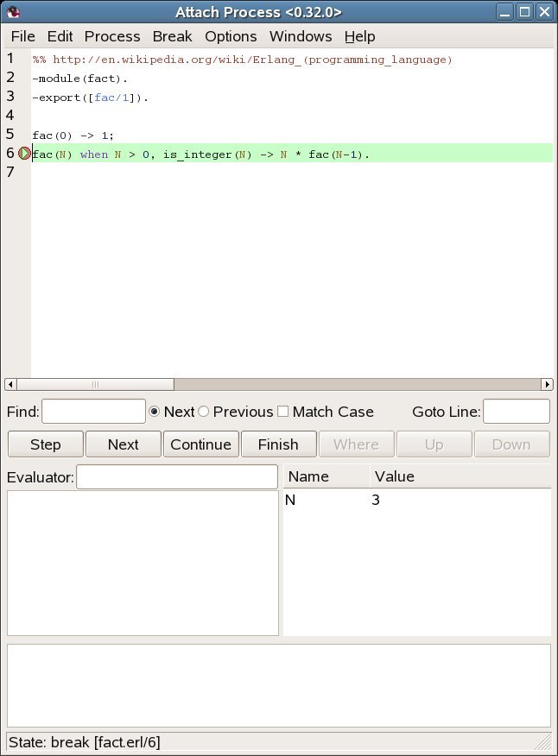Expand the Break menu
558x756 pixels.
tap(173, 36)
